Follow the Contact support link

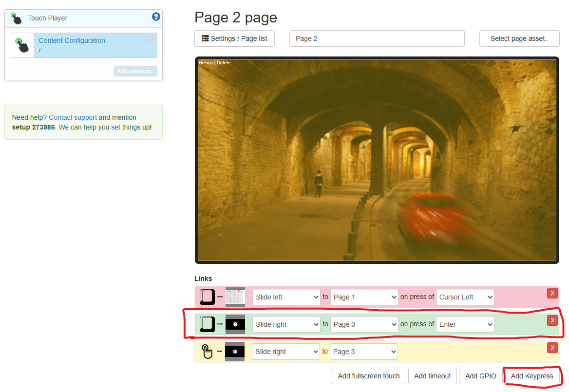pyautogui.click(x=73, y=117)
